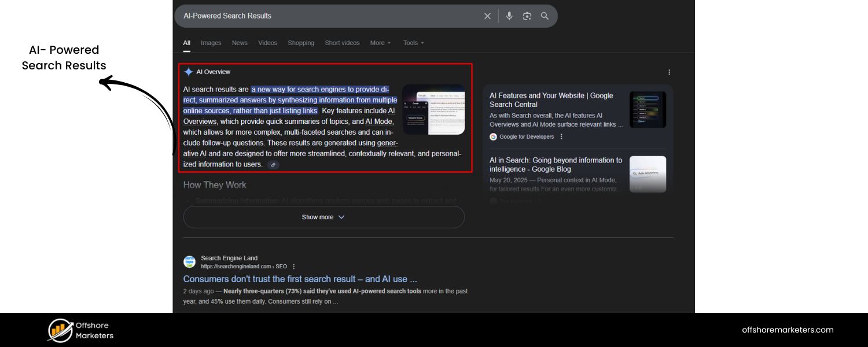Open the Tools menu

point(413,43)
